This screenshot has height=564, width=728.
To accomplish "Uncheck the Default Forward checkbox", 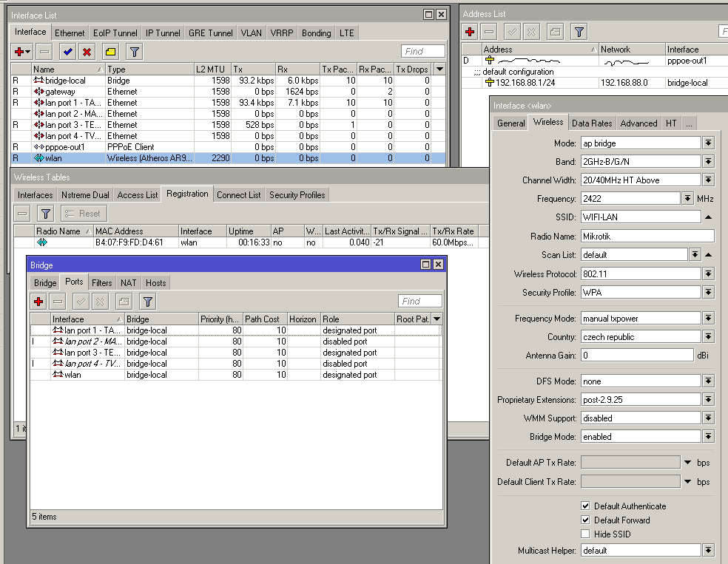I will tap(586, 520).
